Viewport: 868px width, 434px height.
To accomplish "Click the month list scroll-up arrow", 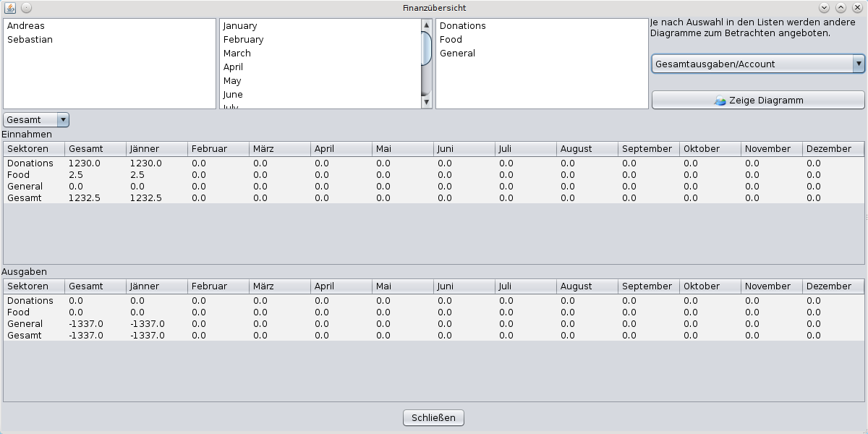I will click(x=427, y=25).
